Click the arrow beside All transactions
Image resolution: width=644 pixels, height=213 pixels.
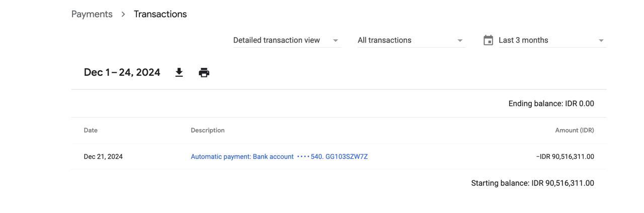pos(459,41)
